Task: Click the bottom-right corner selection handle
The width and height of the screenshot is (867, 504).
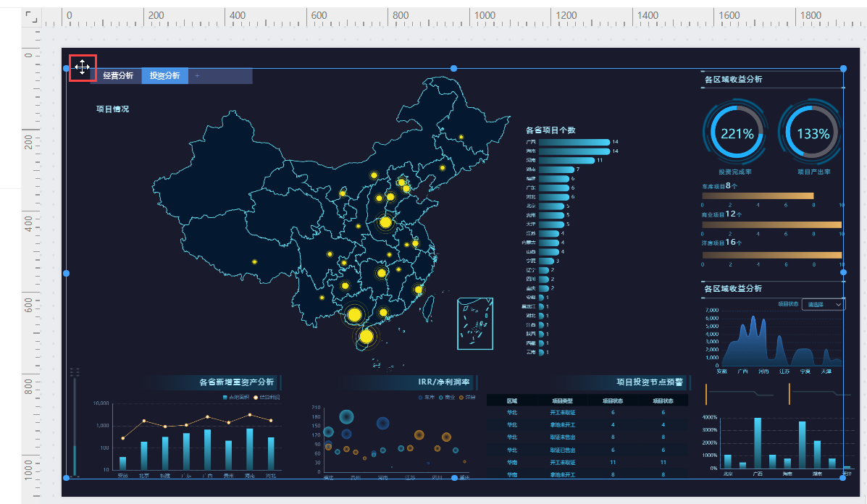Action: (x=842, y=478)
